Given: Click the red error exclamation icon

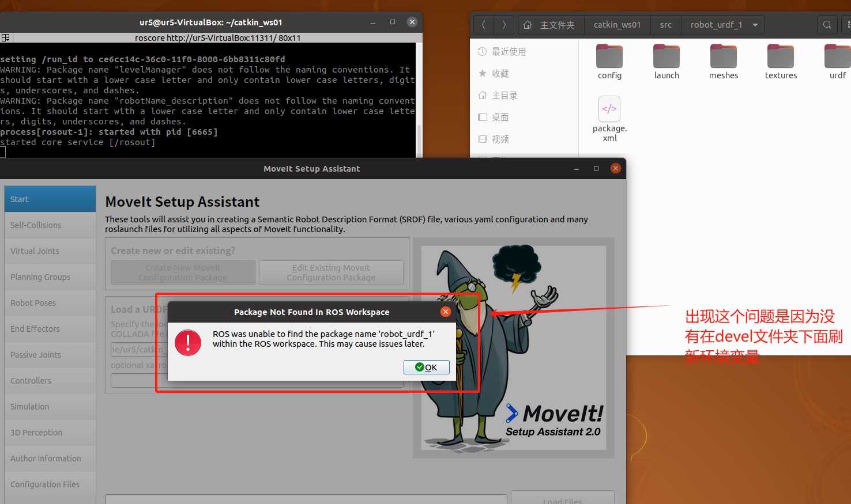Looking at the screenshot, I should click(x=187, y=343).
